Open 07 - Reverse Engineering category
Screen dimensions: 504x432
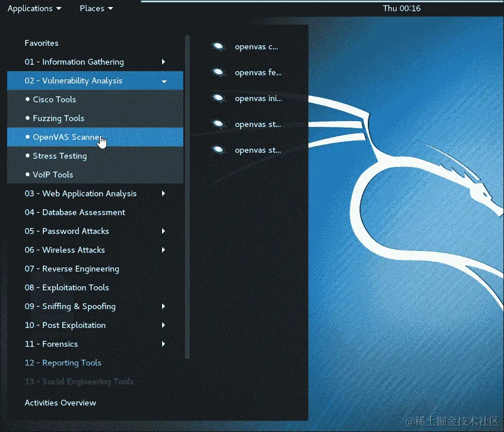coord(95,269)
